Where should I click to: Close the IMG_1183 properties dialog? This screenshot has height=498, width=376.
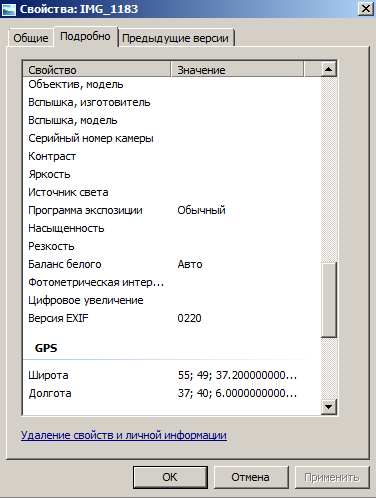tap(366, 9)
